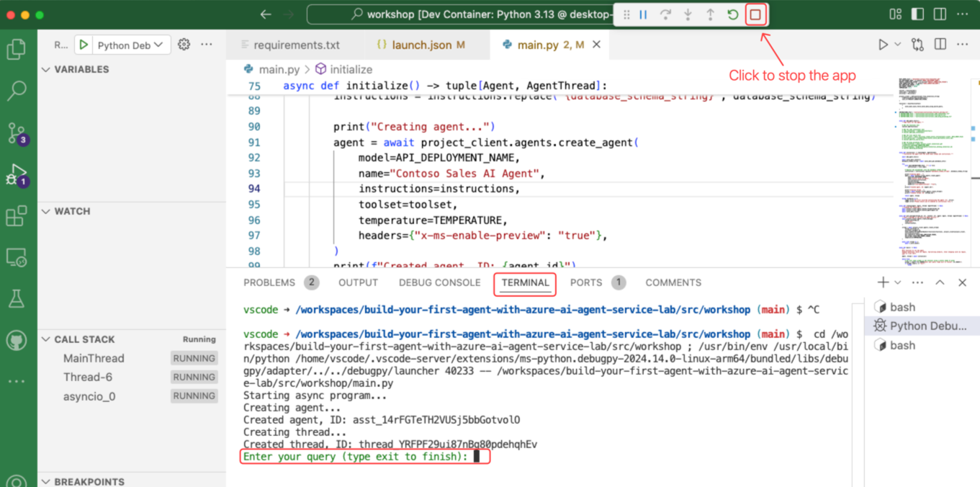Open the Extensions view
The image size is (980, 487).
click(16, 216)
